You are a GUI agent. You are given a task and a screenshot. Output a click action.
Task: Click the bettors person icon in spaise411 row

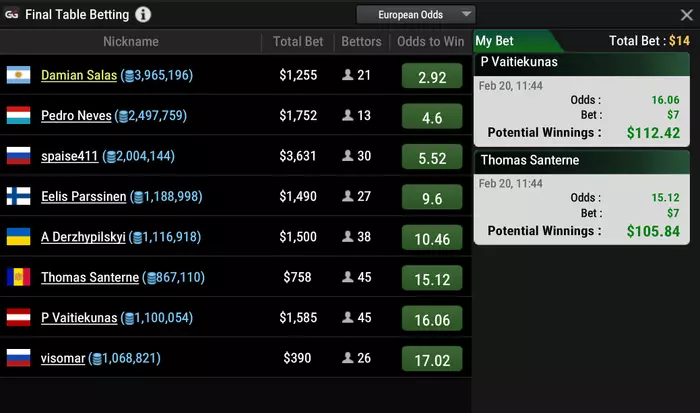(348, 155)
